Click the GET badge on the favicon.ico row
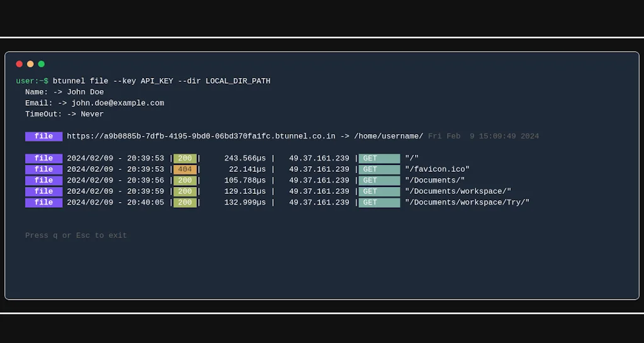Image resolution: width=644 pixels, height=343 pixels. coord(379,169)
